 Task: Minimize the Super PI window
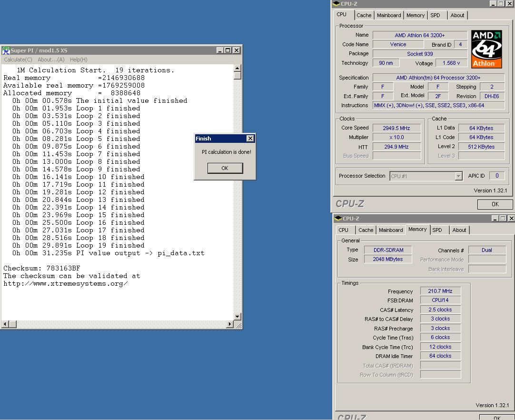[x=220, y=50]
